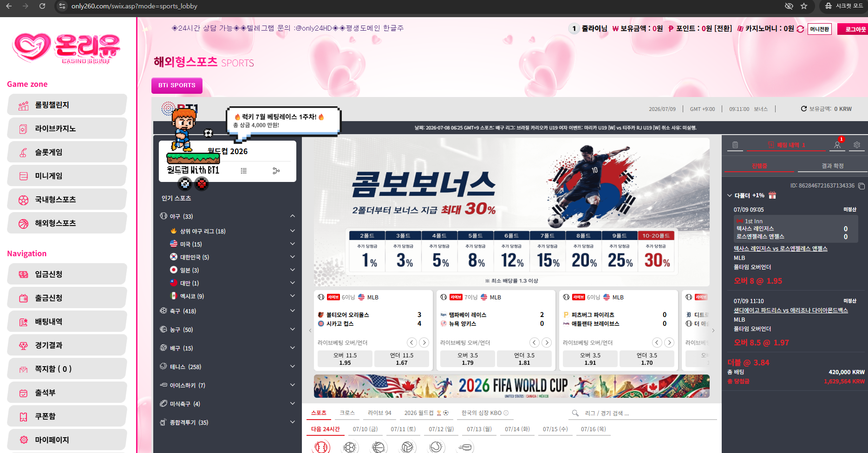Previous market arrow on Tampa Bay Rays card
The image size is (868, 453).
point(535,343)
